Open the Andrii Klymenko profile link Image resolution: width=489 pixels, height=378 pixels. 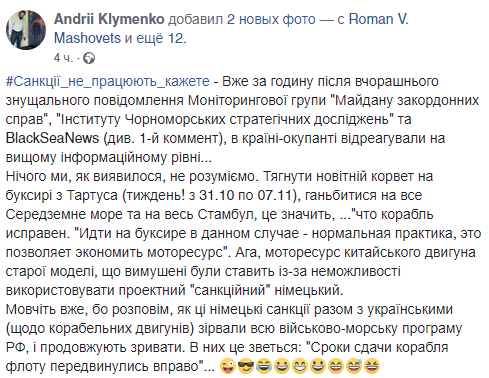[109, 19]
